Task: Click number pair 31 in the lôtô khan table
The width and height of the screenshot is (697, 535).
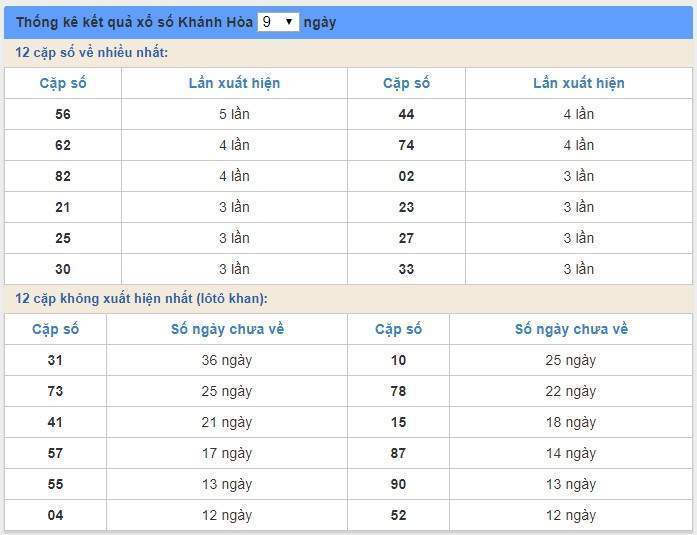Action: 55,360
